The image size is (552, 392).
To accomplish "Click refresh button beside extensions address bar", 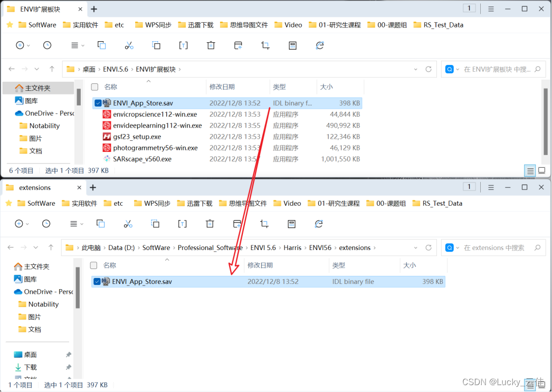I will pos(429,248).
